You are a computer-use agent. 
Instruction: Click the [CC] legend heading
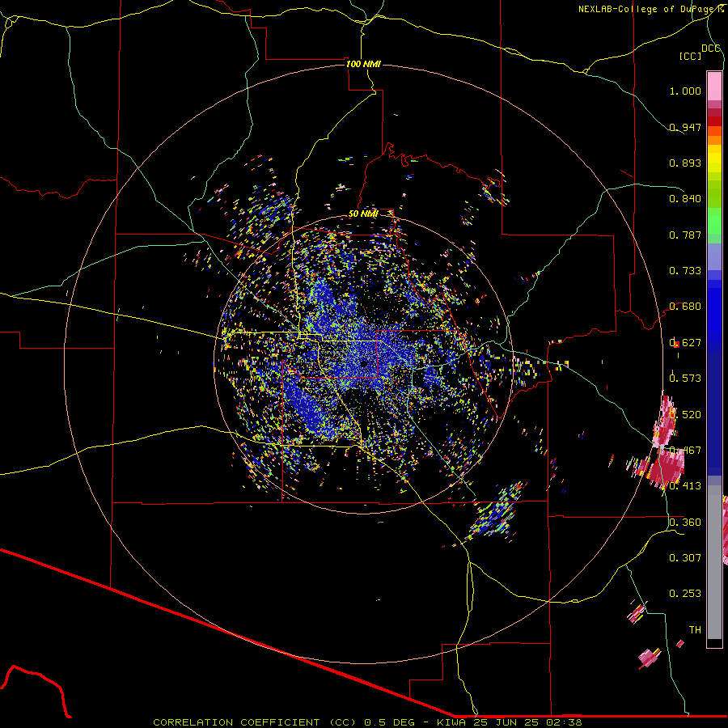point(691,56)
